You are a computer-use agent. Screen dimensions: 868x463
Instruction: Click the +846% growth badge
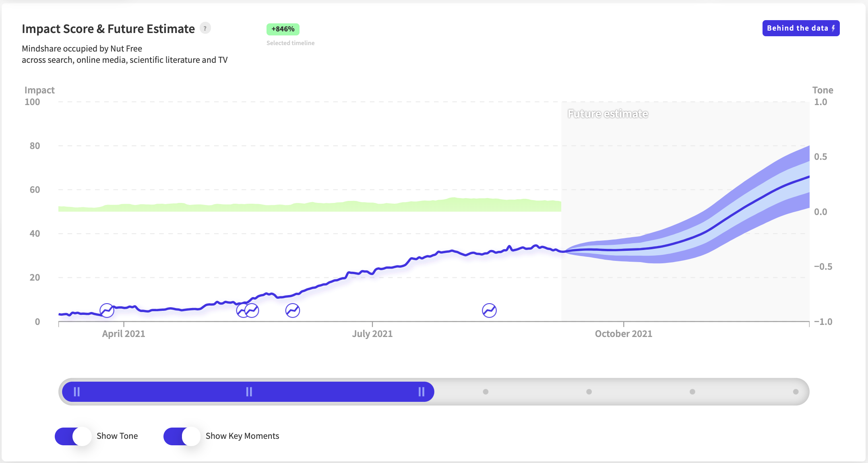point(283,29)
